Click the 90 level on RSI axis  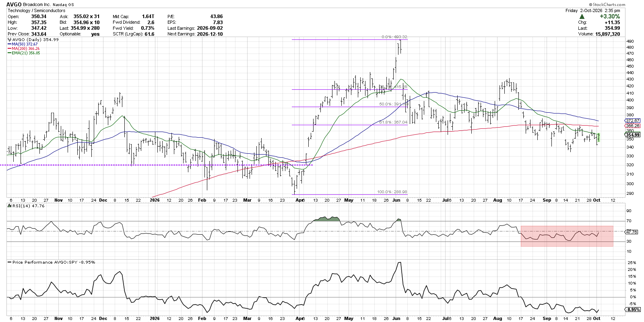(x=629, y=211)
